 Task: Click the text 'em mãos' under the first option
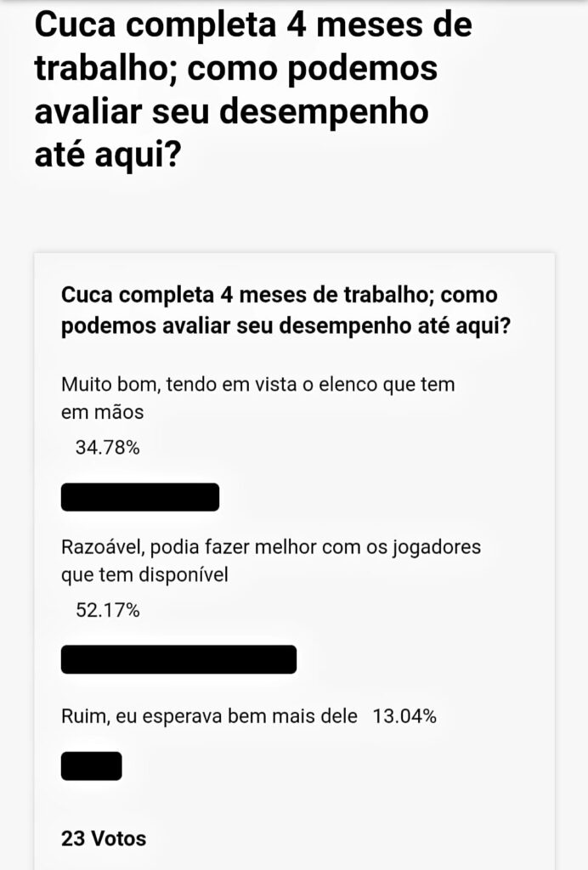[102, 413]
